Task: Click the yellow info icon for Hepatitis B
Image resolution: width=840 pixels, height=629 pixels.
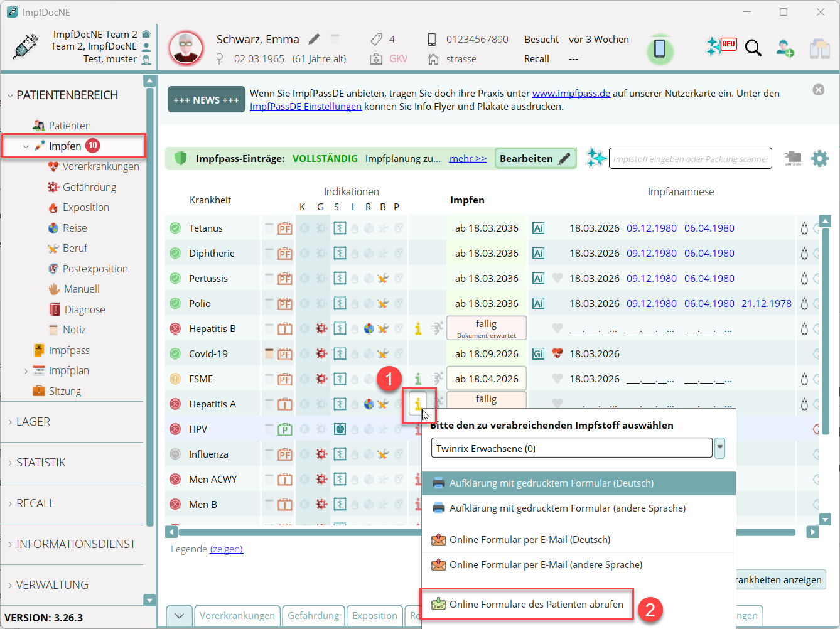Action: pyautogui.click(x=418, y=328)
